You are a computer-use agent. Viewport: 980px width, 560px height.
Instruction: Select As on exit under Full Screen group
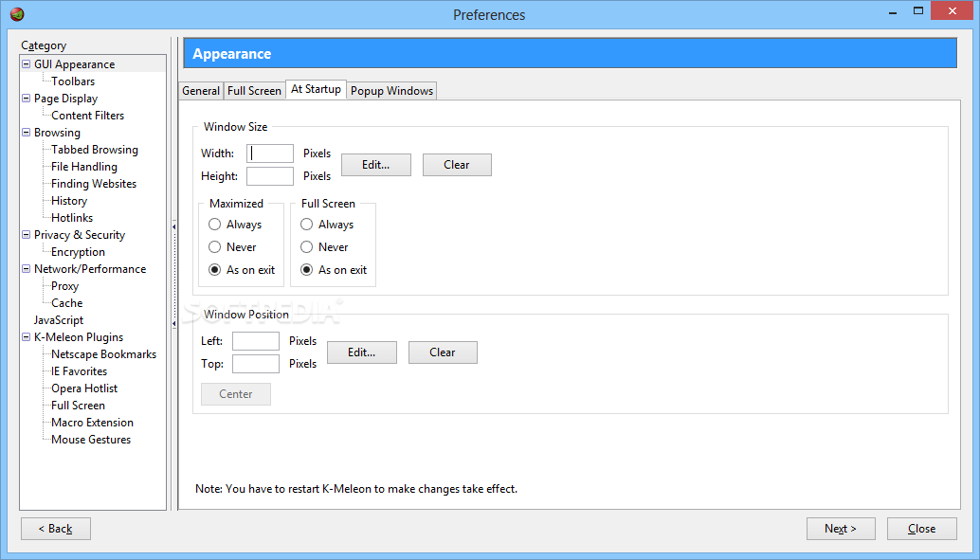[306, 270]
